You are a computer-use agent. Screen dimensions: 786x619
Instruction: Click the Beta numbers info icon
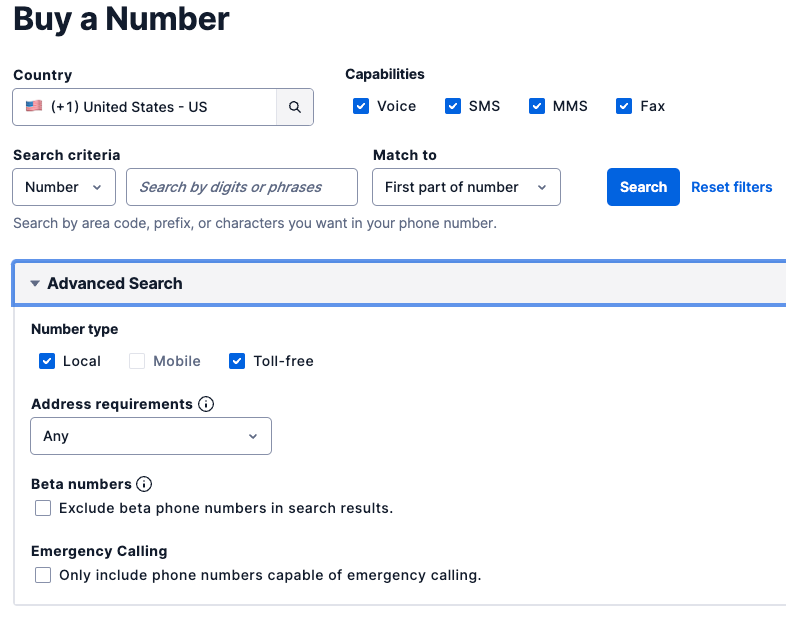pyautogui.click(x=144, y=484)
